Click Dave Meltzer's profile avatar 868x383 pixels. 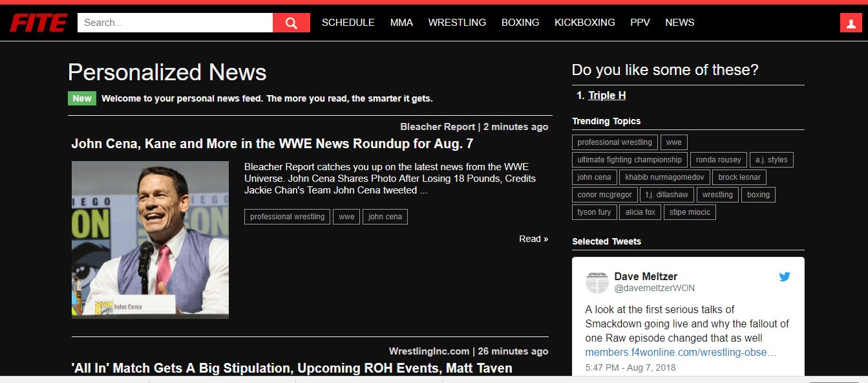point(597,282)
